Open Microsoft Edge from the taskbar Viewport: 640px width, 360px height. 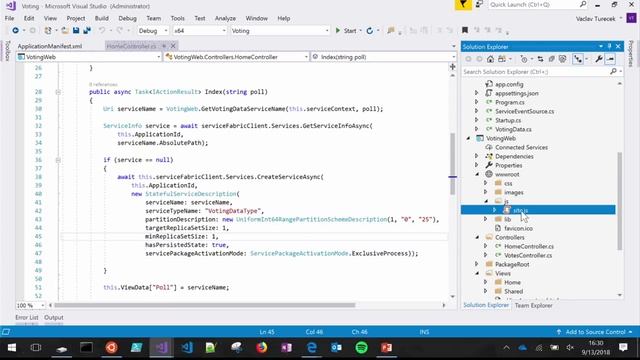click(311, 347)
